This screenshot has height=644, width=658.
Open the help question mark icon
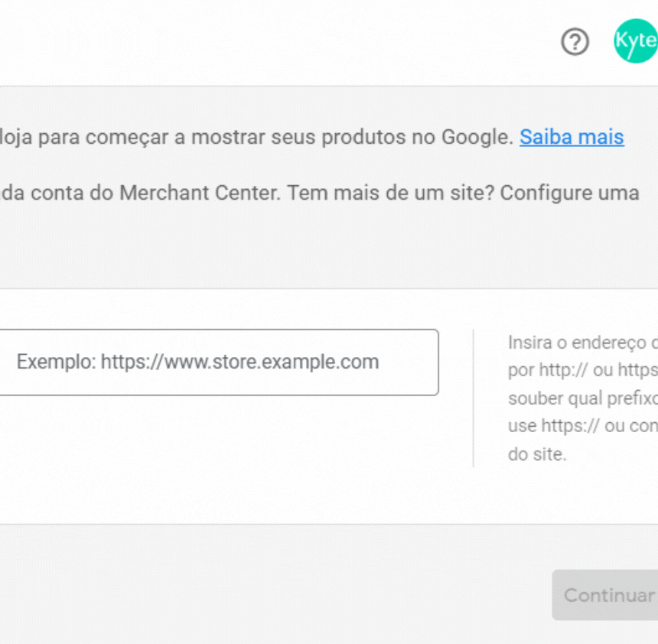point(575,41)
